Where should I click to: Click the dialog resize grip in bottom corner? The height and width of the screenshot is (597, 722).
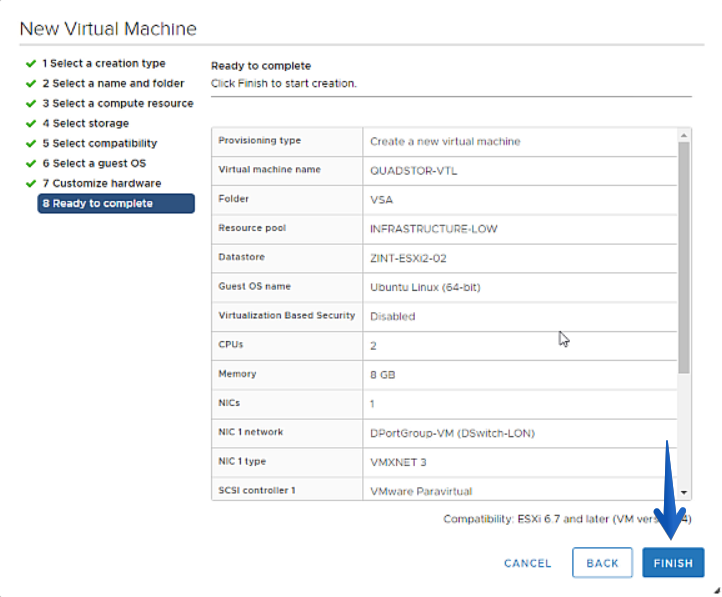716,591
